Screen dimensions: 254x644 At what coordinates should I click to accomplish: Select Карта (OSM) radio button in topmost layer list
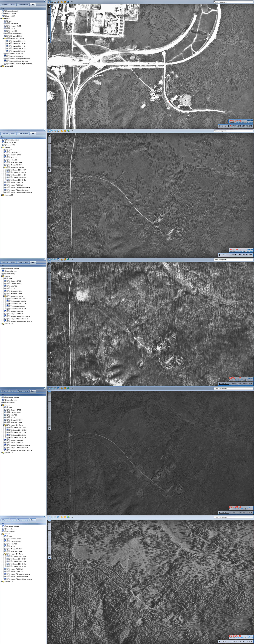(5, 16)
